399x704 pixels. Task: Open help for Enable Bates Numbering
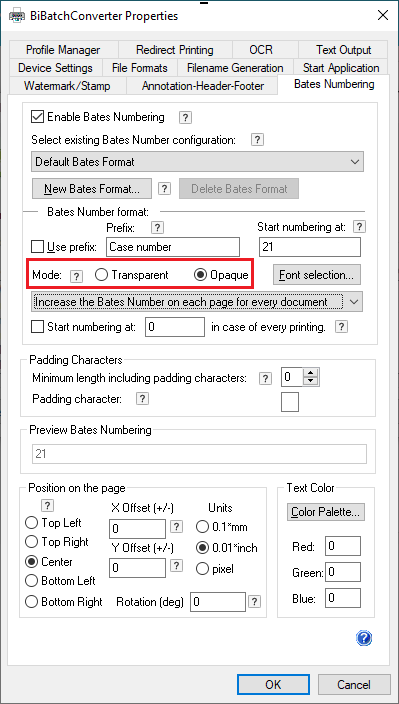(x=185, y=118)
